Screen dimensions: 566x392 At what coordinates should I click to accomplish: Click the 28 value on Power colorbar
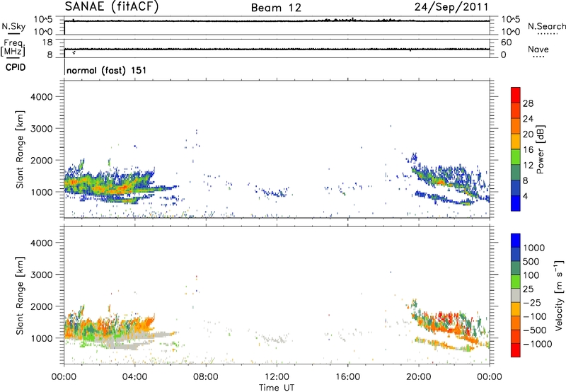click(528, 103)
